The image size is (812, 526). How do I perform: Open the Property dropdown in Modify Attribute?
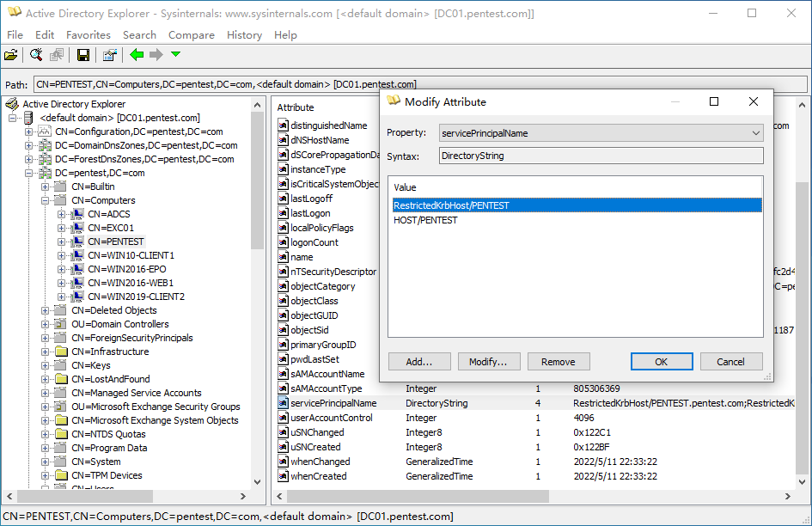tap(755, 133)
